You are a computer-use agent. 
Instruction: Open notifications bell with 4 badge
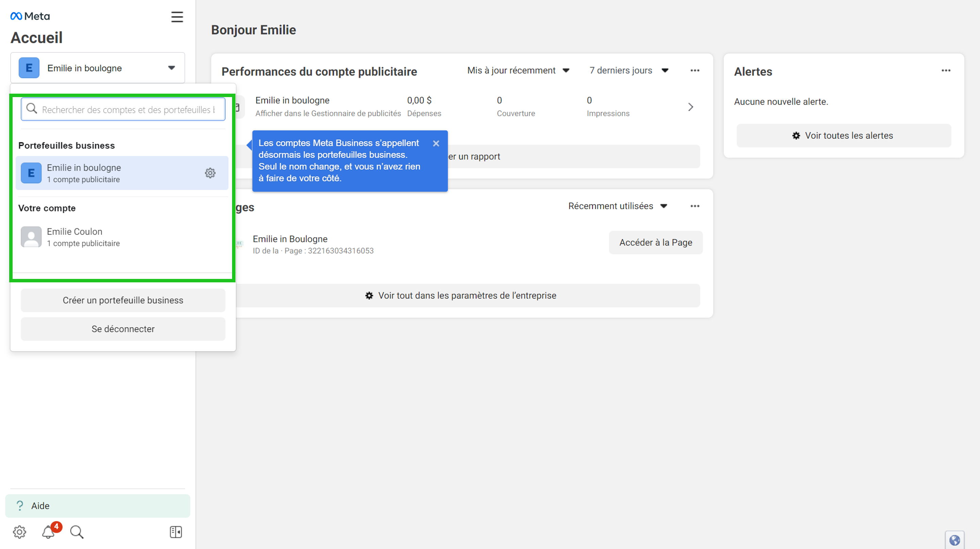tap(49, 532)
